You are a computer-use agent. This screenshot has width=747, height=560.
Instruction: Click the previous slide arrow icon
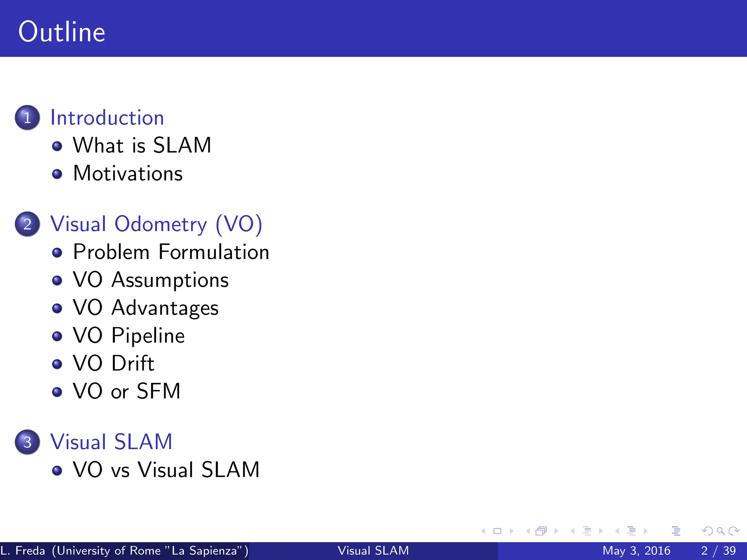tap(484, 531)
